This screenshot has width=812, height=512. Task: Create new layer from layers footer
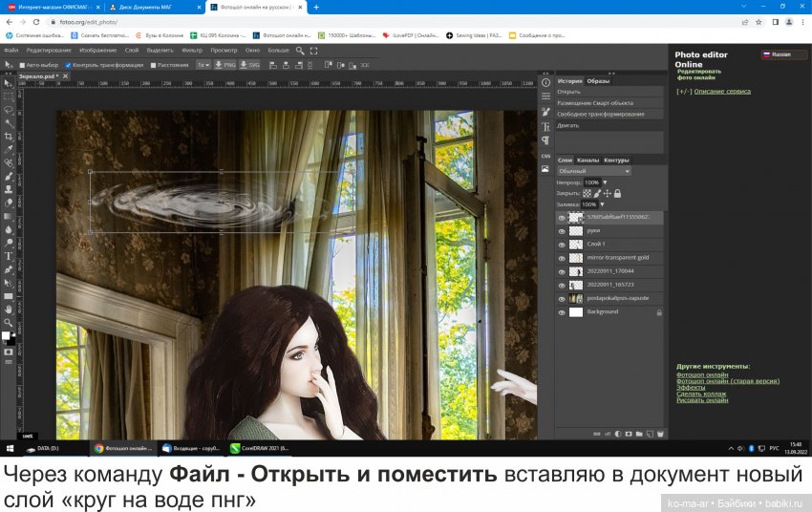(x=650, y=434)
